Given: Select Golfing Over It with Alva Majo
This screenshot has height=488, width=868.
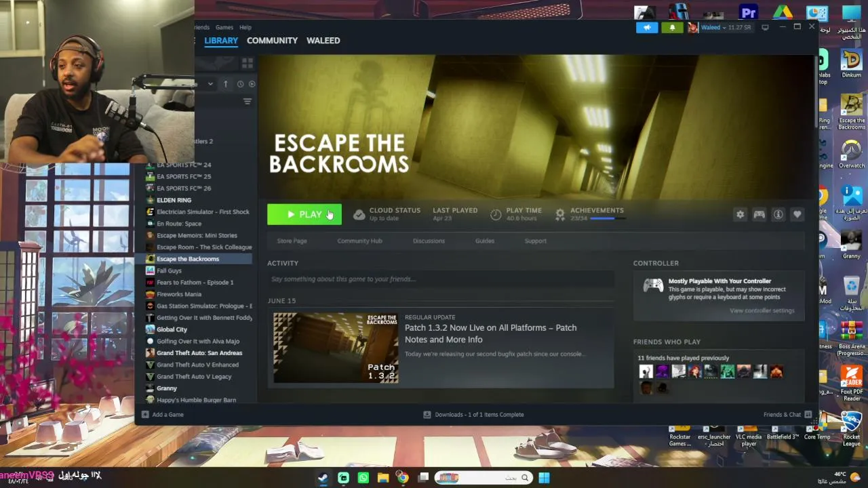Looking at the screenshot, I should (198, 342).
